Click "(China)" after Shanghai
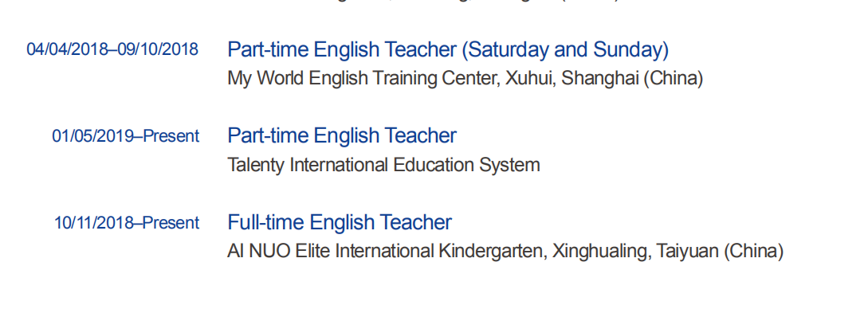The width and height of the screenshot is (868, 309). pos(674,79)
